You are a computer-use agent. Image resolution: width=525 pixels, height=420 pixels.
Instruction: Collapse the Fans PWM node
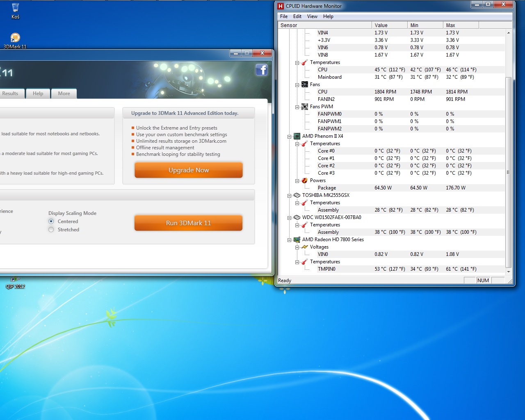297,107
